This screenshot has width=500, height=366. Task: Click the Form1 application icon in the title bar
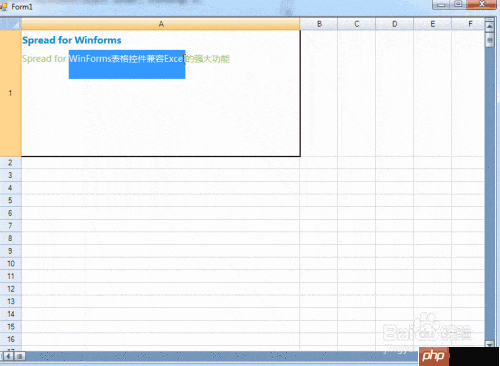point(4,7)
